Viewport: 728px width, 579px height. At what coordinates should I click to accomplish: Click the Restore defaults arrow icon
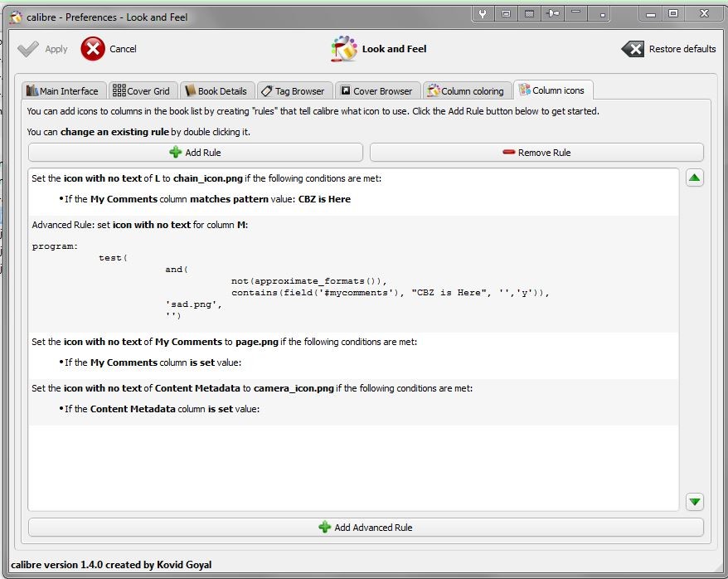633,49
